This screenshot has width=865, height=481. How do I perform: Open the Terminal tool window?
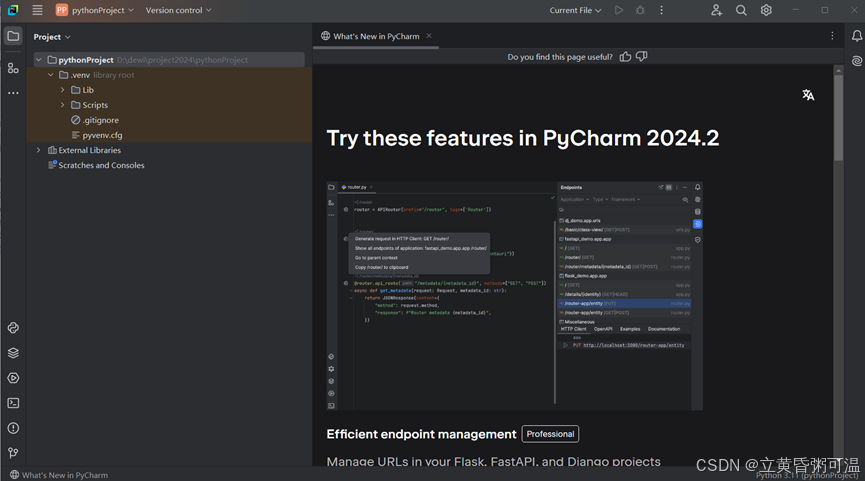(x=13, y=403)
